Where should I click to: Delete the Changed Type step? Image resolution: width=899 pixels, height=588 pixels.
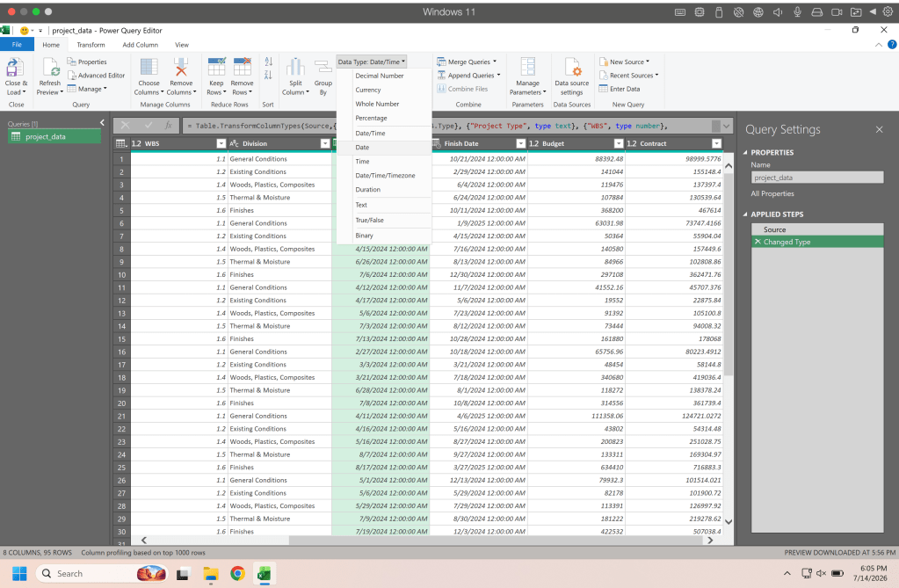pos(758,242)
